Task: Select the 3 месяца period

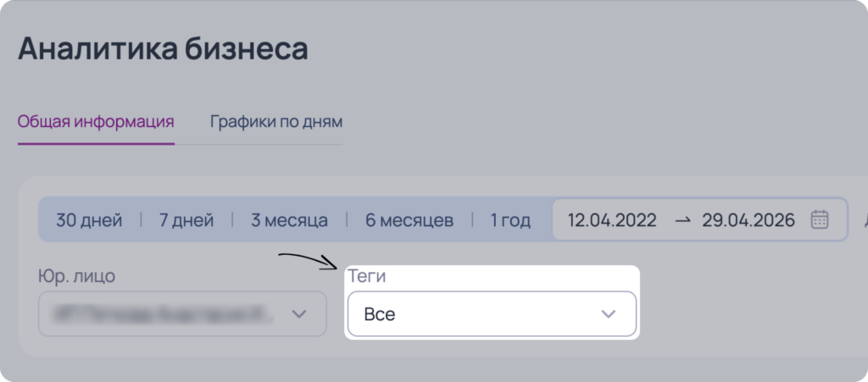Action: point(289,220)
